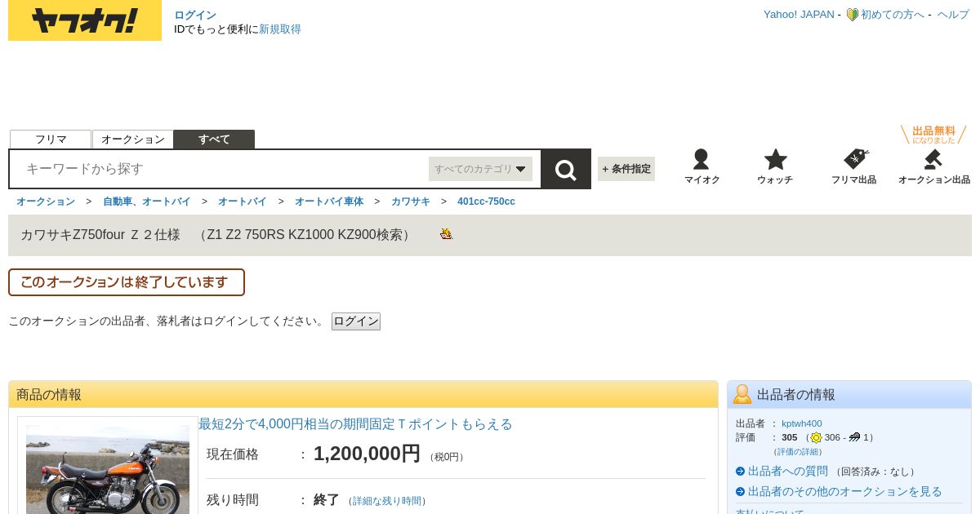Open seller kptwh400 profile link
Image resolution: width=980 pixels, height=514 pixels.
tap(802, 423)
